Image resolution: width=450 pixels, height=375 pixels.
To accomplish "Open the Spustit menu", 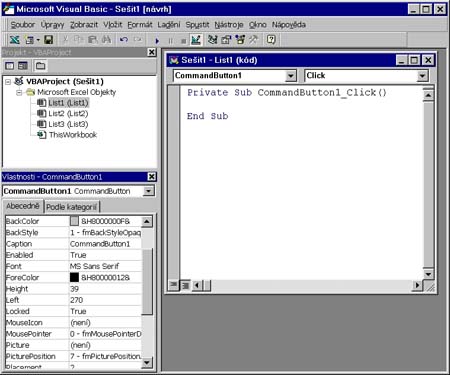I will point(197,25).
